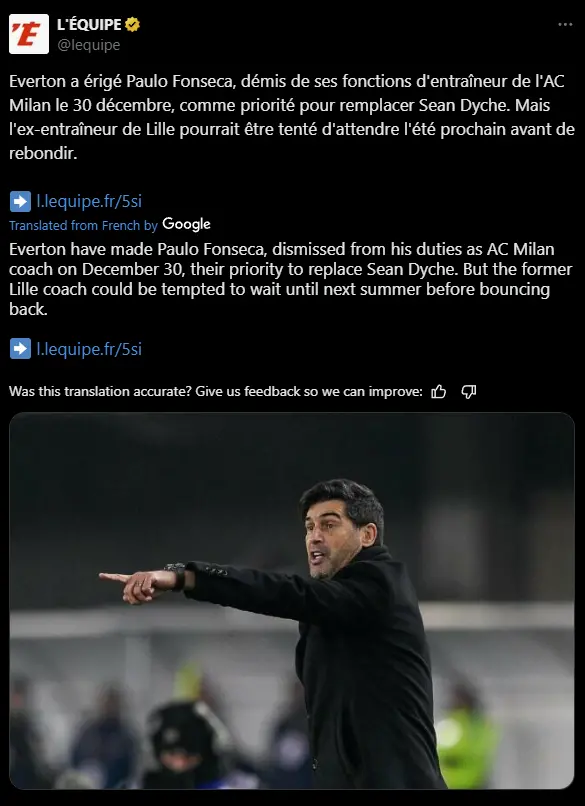Open the L'Équipe profile avatar
The width and height of the screenshot is (585, 806).
pyautogui.click(x=29, y=34)
